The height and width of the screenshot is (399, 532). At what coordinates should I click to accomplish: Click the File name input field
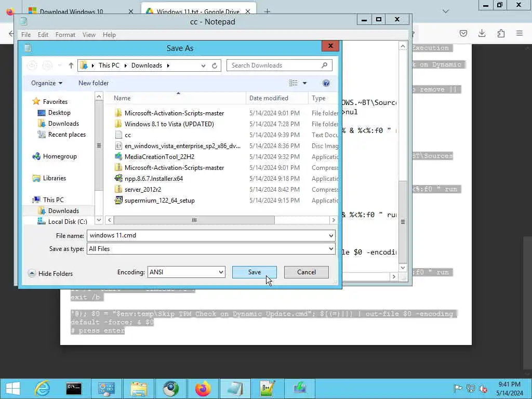[207, 235]
